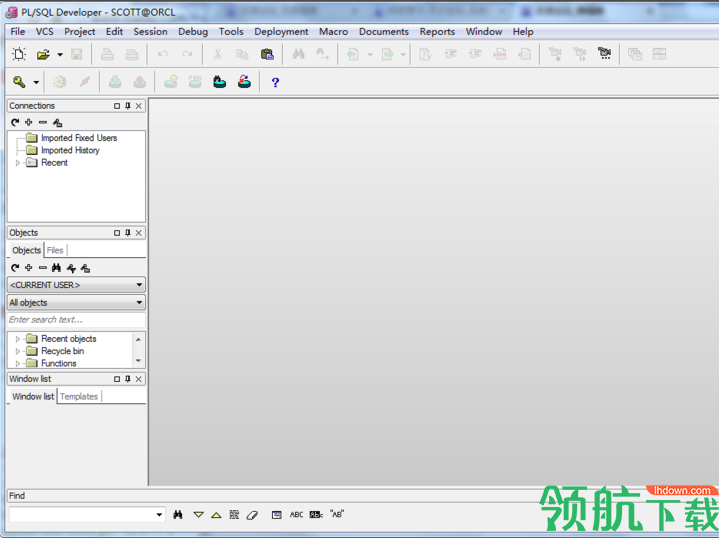The width and height of the screenshot is (719, 538).
Task: Float the Objects panel with its square button
Action: pos(117,233)
